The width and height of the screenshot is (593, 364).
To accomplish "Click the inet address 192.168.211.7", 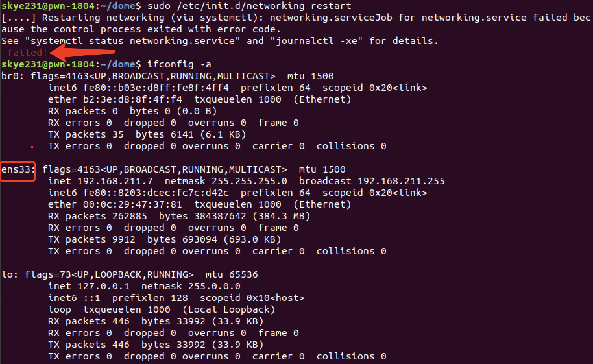I will [115, 181].
